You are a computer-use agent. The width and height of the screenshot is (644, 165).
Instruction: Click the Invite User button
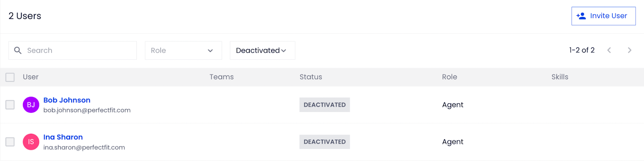tap(603, 16)
